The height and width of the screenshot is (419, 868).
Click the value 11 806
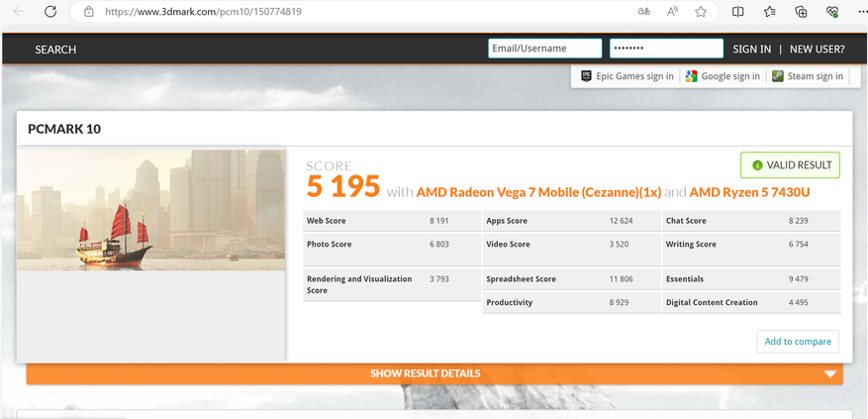[x=621, y=278]
